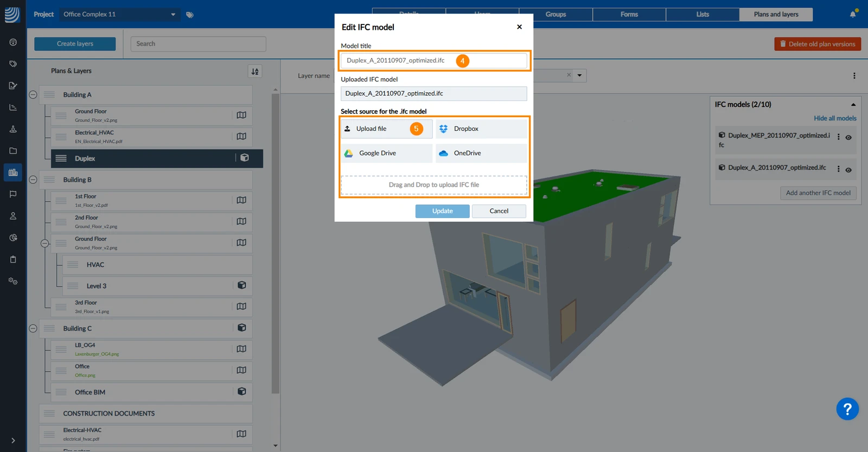
Task: Click the 3D cube icon for Level 3
Action: tap(242, 285)
